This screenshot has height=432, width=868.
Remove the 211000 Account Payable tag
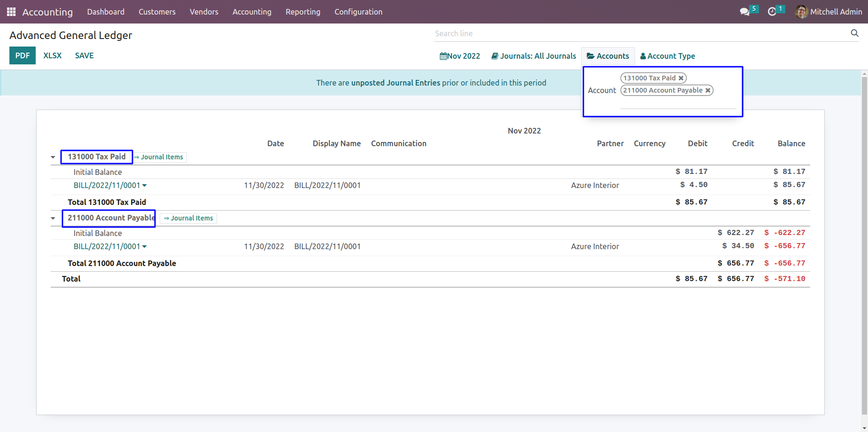coord(708,90)
